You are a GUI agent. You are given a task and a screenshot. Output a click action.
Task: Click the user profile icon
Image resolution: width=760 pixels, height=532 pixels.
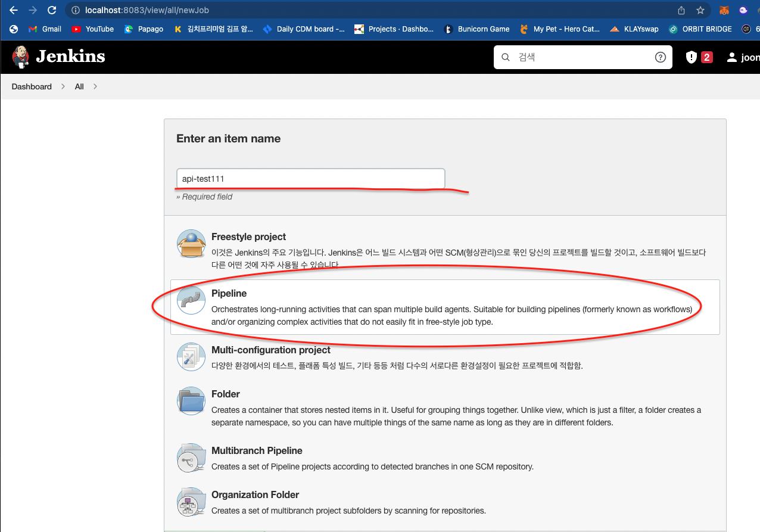[x=732, y=57]
